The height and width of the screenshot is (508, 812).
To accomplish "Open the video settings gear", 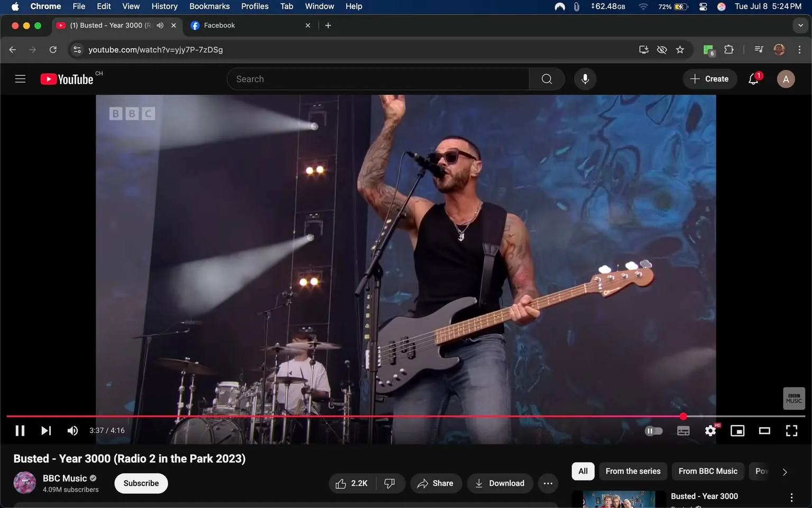I will [710, 430].
